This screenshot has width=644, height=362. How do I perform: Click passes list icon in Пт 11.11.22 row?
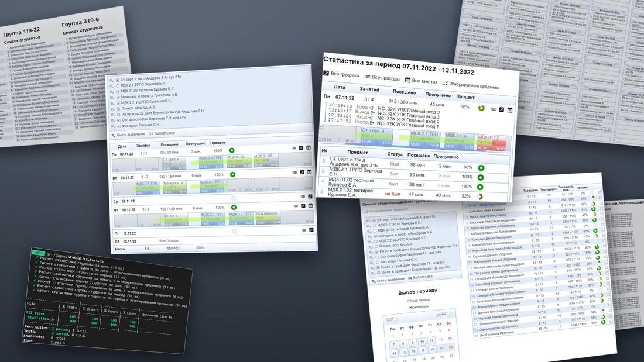304,230
